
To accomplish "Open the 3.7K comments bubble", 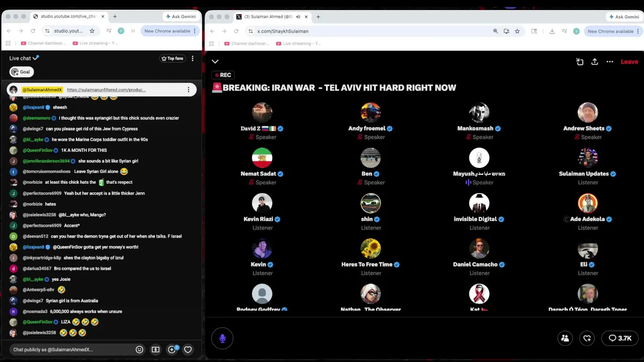I will pyautogui.click(x=620, y=338).
